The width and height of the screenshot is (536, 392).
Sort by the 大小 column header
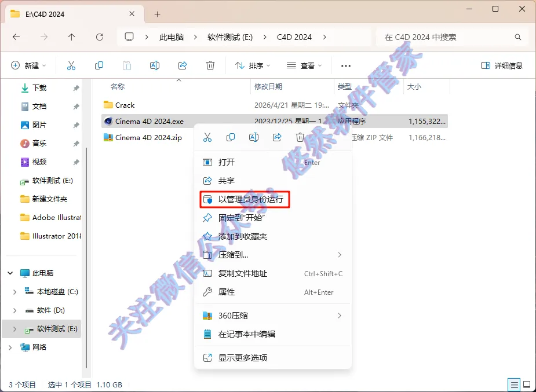426,87
